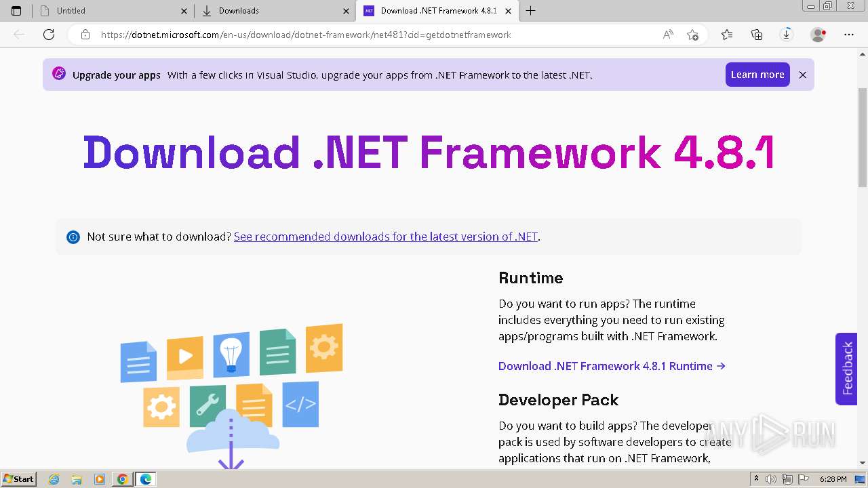Click the scrollbar down arrow
This screenshot has height=488, width=868.
pyautogui.click(x=863, y=464)
